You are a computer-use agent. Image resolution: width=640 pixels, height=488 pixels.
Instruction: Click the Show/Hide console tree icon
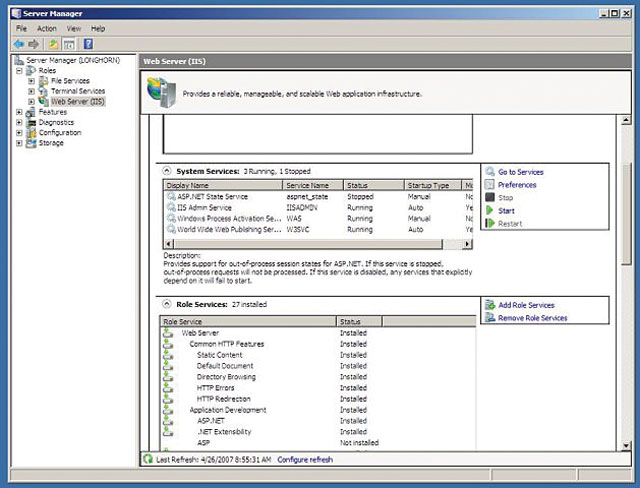point(69,44)
